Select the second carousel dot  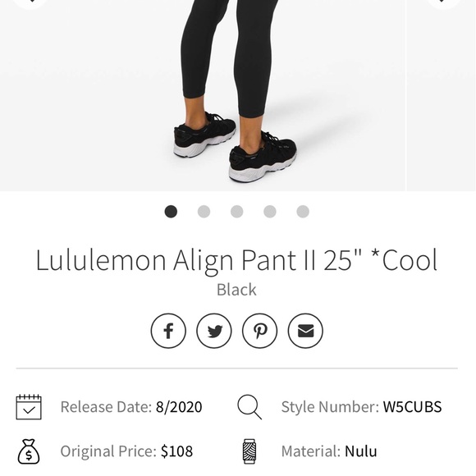[204, 211]
